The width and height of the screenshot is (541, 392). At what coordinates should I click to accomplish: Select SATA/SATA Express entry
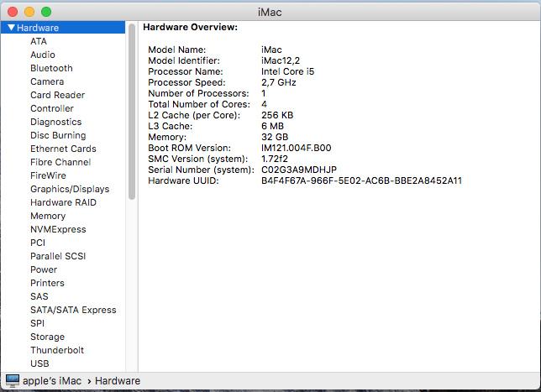click(x=73, y=310)
